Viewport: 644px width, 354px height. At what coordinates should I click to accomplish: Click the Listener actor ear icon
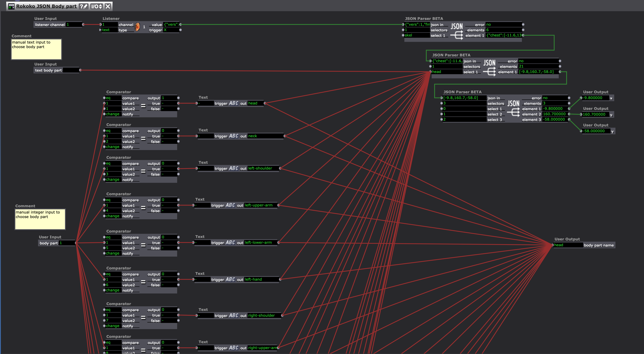(137, 27)
